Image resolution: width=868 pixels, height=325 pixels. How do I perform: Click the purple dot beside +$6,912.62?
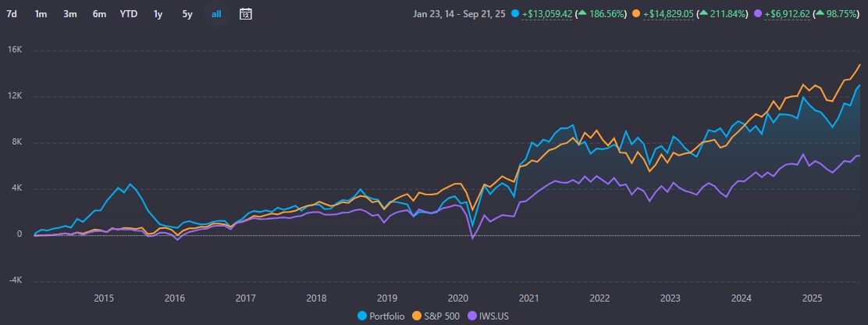[x=751, y=14]
